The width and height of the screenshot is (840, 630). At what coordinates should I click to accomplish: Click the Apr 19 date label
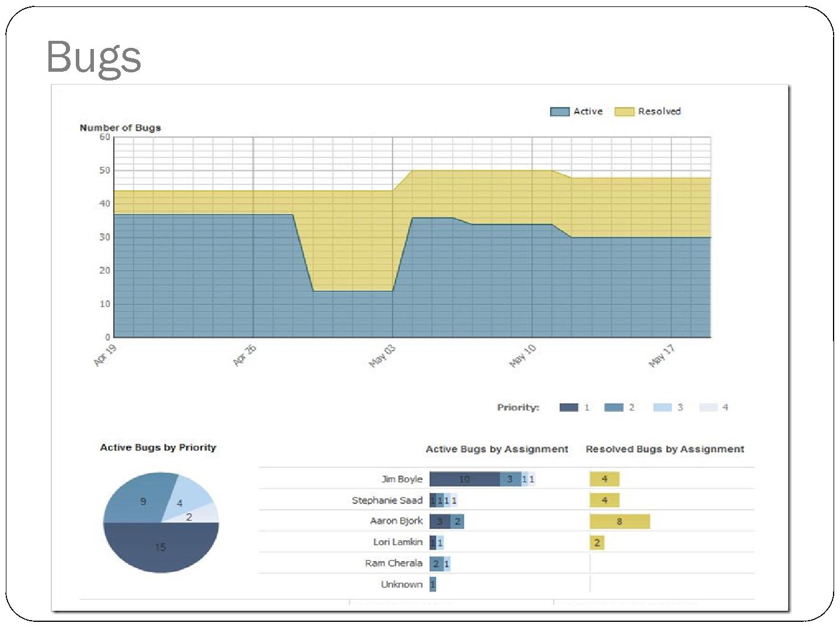pos(105,355)
